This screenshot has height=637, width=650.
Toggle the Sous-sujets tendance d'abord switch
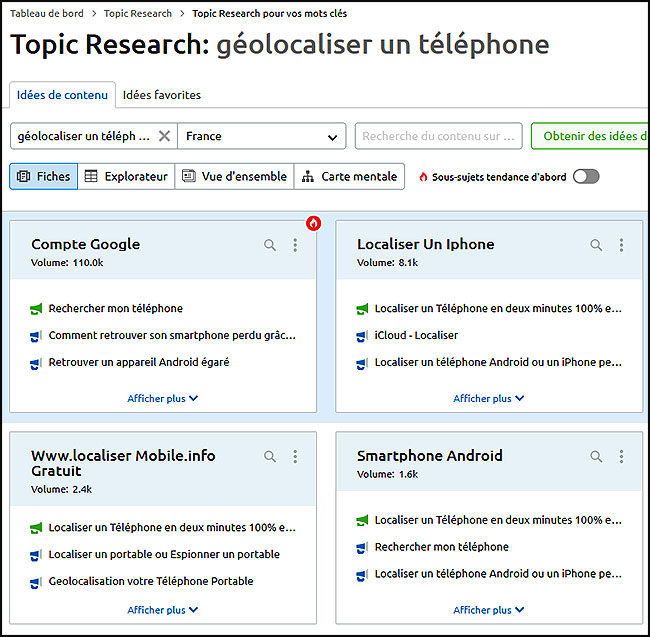[586, 177]
